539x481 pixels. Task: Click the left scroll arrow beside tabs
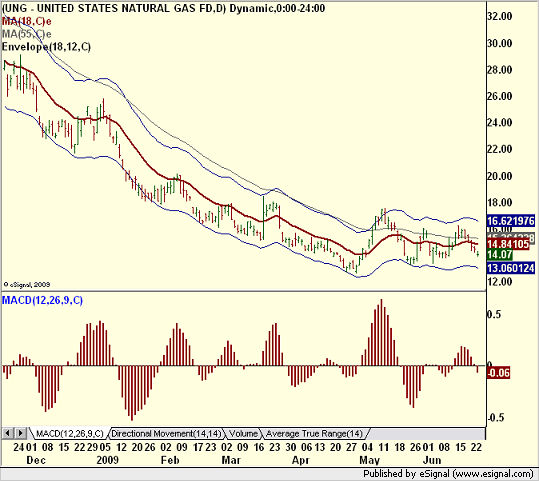coord(8,433)
